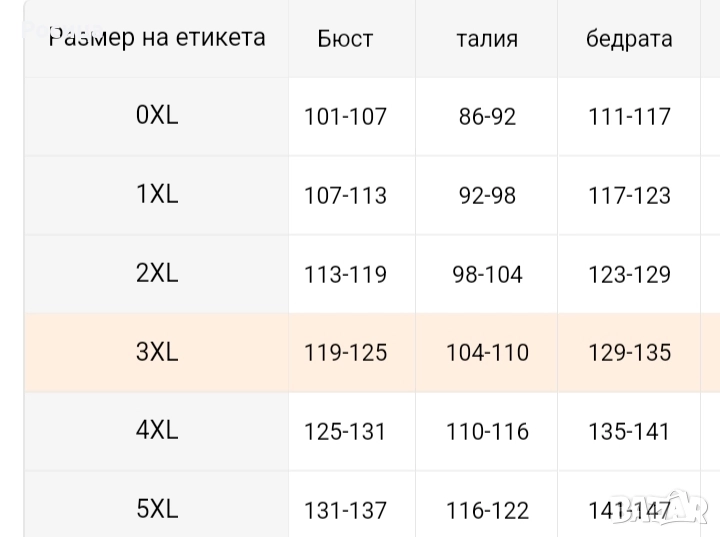
Task: Select the highlighted 3XL size label
Action: (x=157, y=352)
